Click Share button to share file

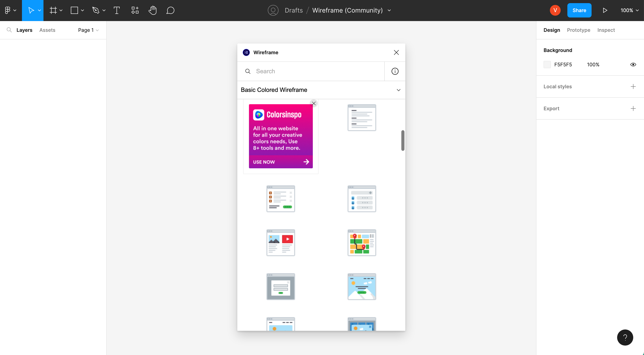579,11
